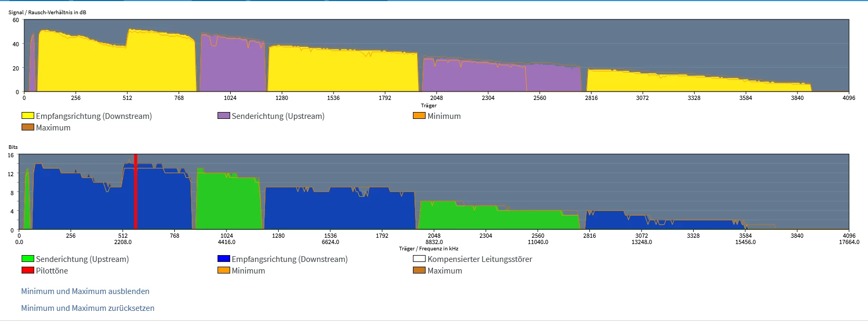Click the 'Kompensierter Leitungsstörer' legend label
The height and width of the screenshot is (324, 868).
[x=479, y=259]
